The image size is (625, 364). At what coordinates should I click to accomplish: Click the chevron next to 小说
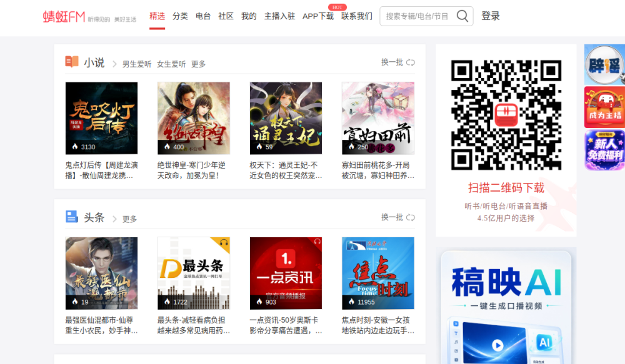[x=114, y=64]
